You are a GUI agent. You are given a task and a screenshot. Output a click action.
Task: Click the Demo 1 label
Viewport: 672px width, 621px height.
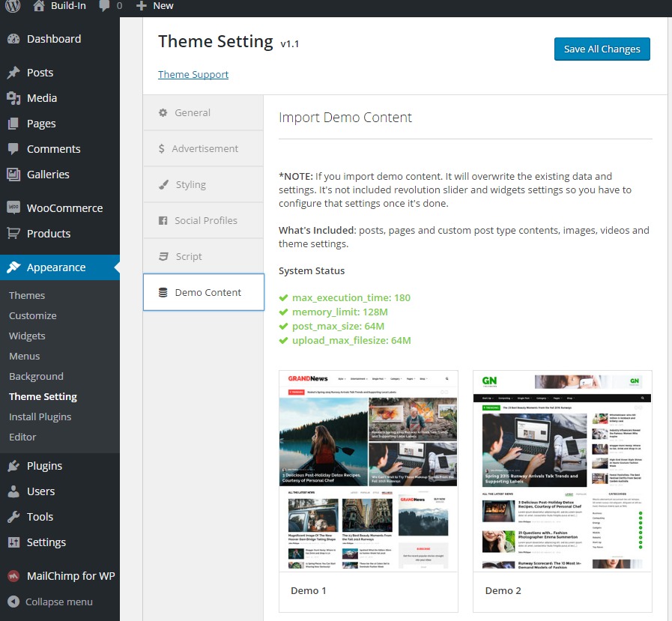(x=309, y=591)
